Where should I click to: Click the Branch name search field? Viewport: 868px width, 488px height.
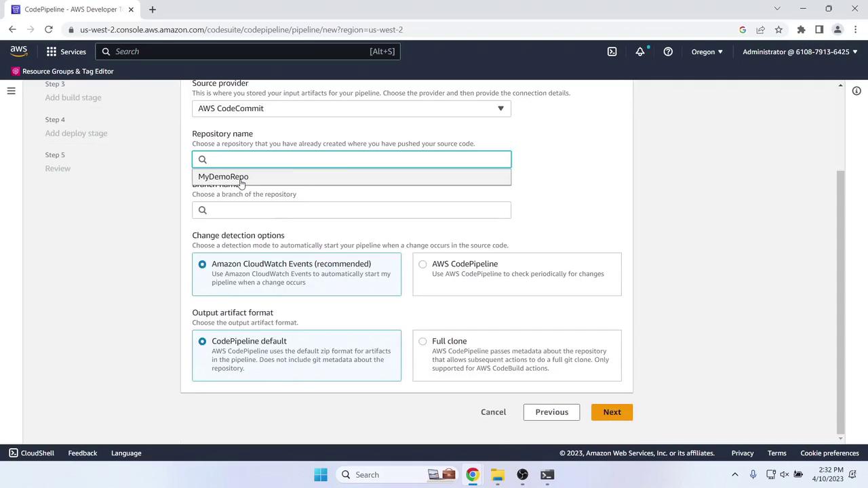pyautogui.click(x=351, y=210)
